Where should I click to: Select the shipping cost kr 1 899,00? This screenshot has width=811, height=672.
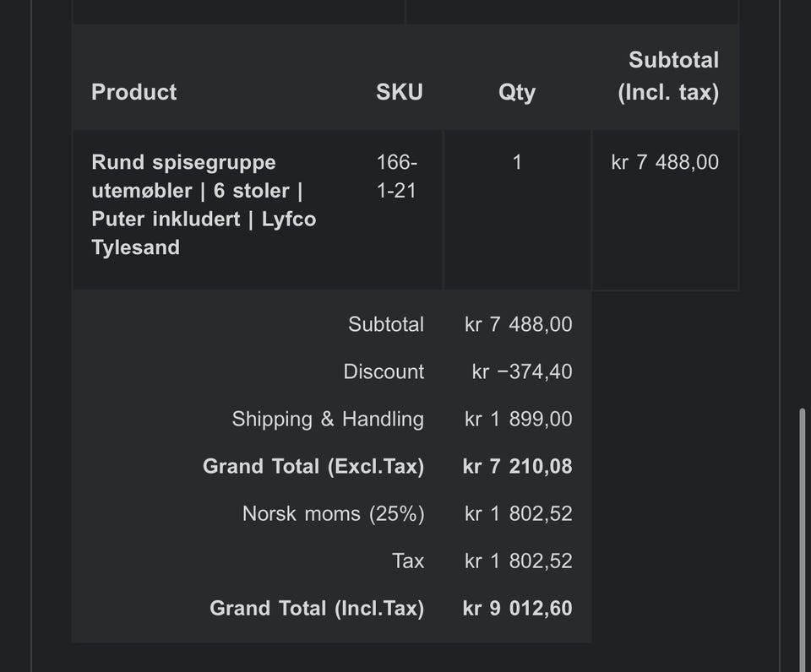[x=518, y=419]
